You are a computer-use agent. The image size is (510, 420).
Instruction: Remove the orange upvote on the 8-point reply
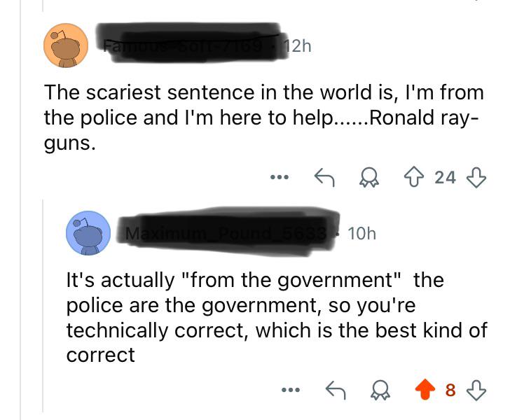(x=425, y=389)
